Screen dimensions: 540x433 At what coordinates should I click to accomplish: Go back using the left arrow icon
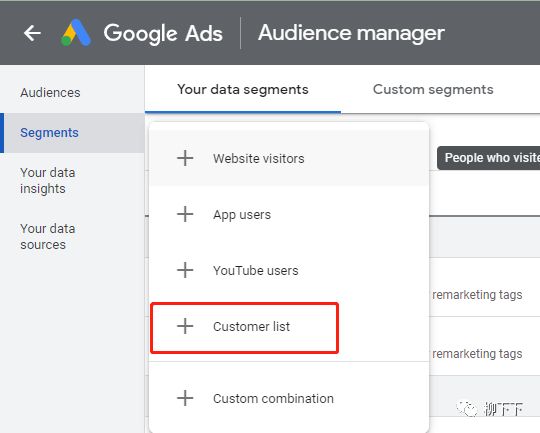click(32, 33)
